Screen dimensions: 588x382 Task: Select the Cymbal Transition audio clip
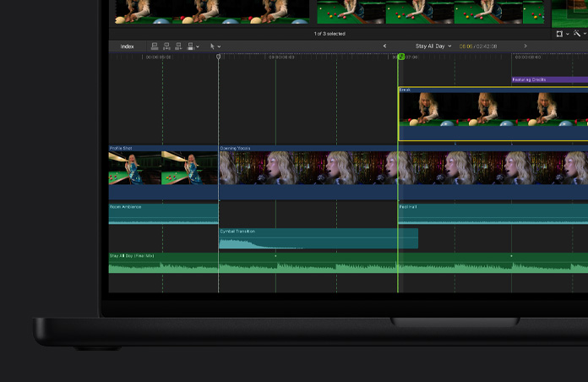(x=318, y=238)
